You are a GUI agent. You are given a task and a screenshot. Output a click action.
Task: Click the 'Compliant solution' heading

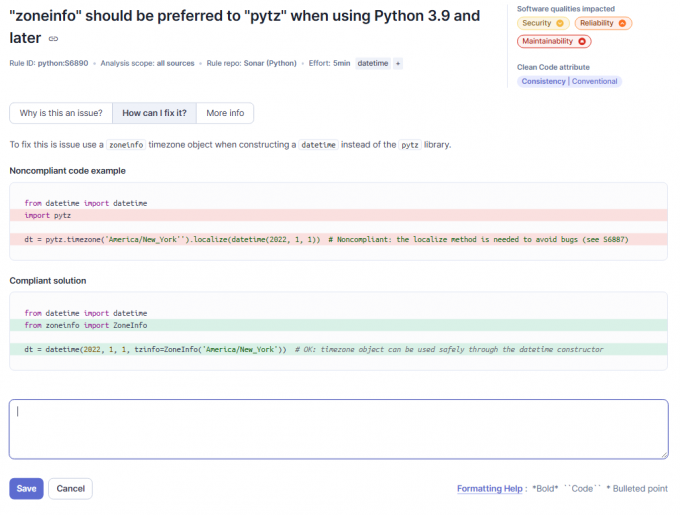point(48,281)
